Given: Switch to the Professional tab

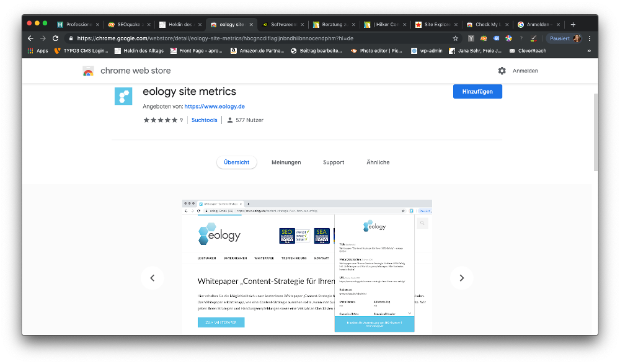Looking at the screenshot, I should pyautogui.click(x=78, y=25).
